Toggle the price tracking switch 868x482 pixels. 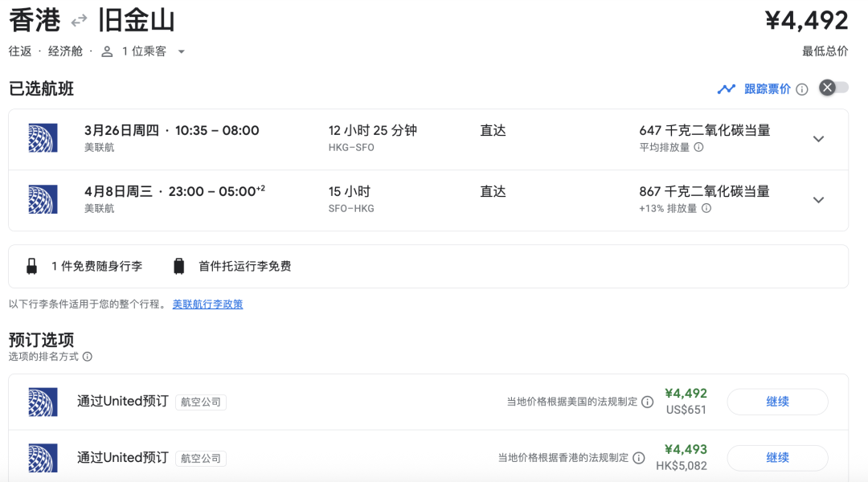click(833, 88)
